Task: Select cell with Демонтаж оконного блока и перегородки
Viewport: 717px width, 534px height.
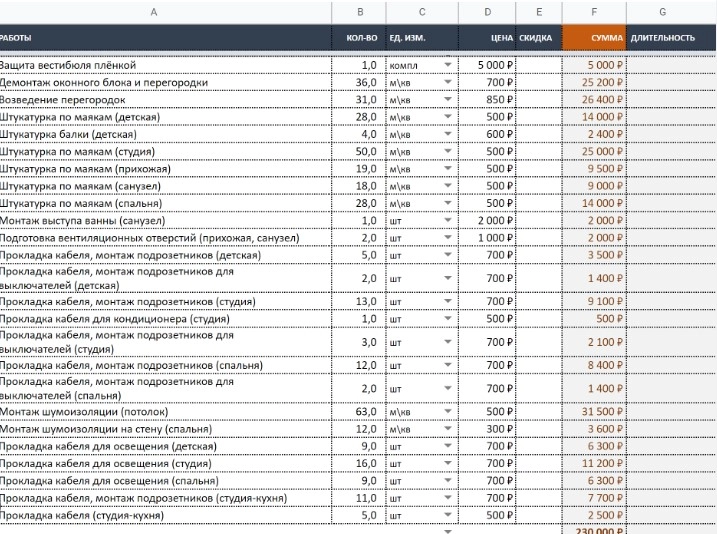Action: [166, 82]
